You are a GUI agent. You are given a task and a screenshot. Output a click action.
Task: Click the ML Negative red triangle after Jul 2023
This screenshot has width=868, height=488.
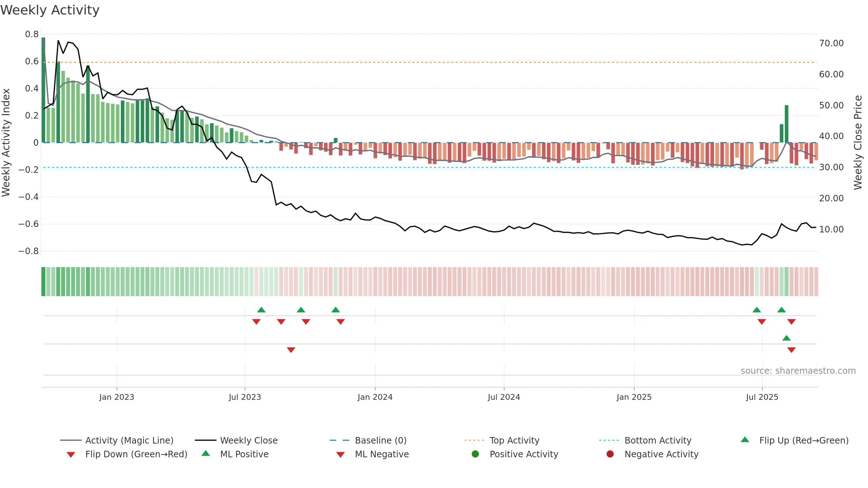291,350
